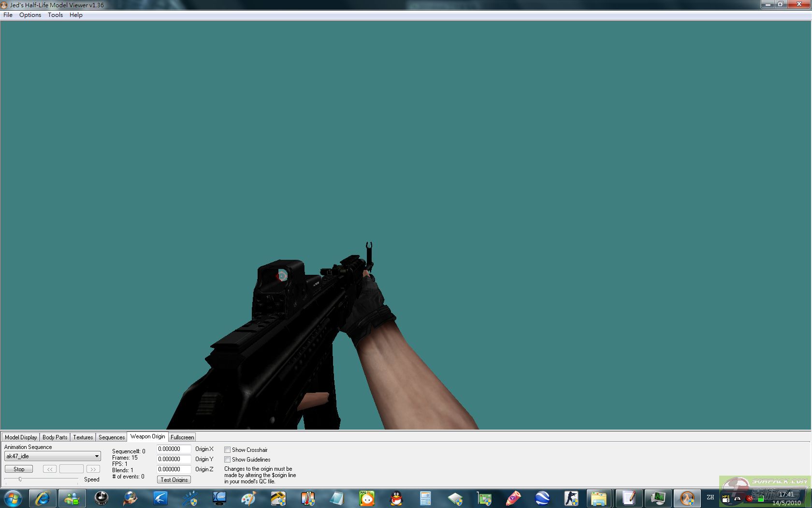Step to next frame with >> button
Viewport: 812px width, 508px height.
point(93,469)
